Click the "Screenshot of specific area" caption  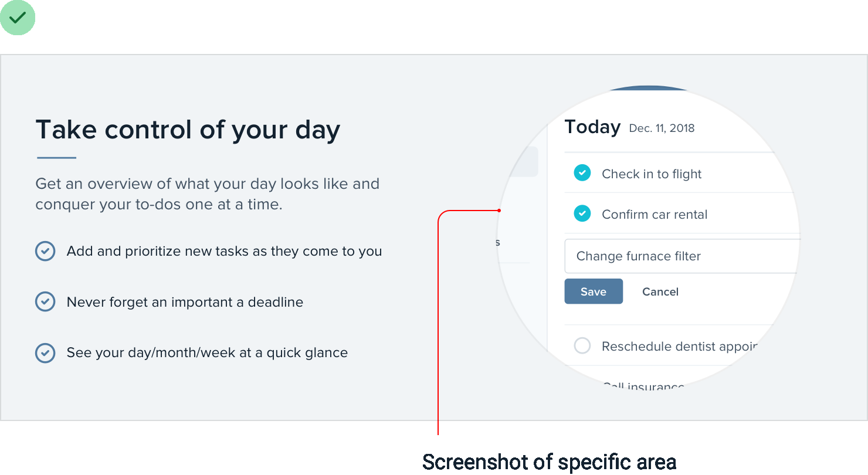(x=549, y=462)
